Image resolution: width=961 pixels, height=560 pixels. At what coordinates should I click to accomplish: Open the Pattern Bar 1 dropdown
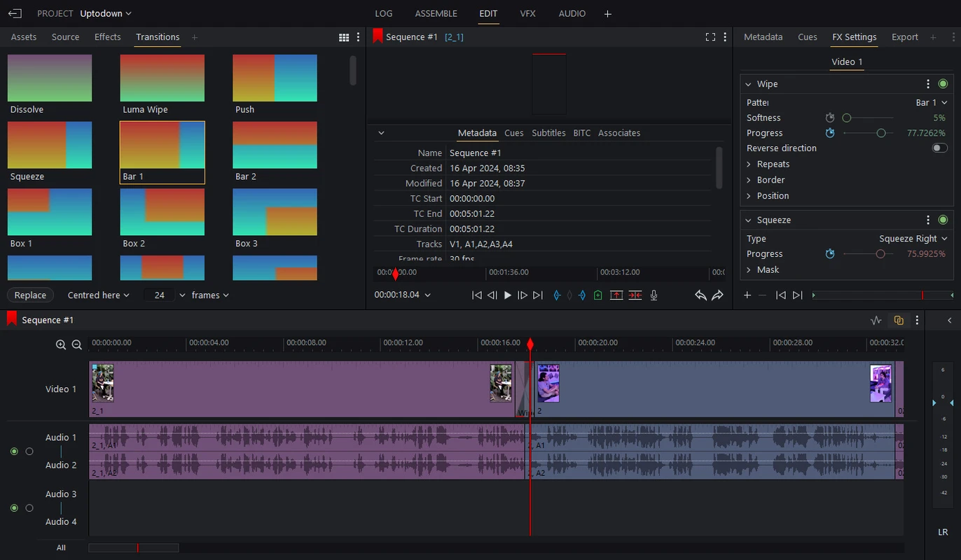(x=931, y=103)
